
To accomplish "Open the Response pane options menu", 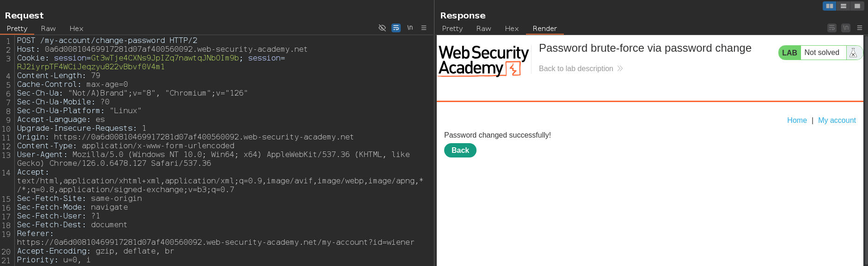I will [859, 28].
